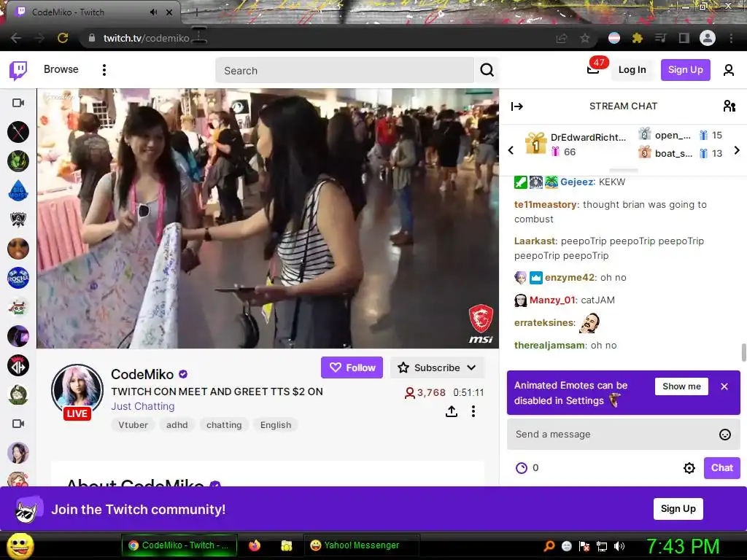Click the taskbar clock showing 7:43 PM

click(683, 546)
